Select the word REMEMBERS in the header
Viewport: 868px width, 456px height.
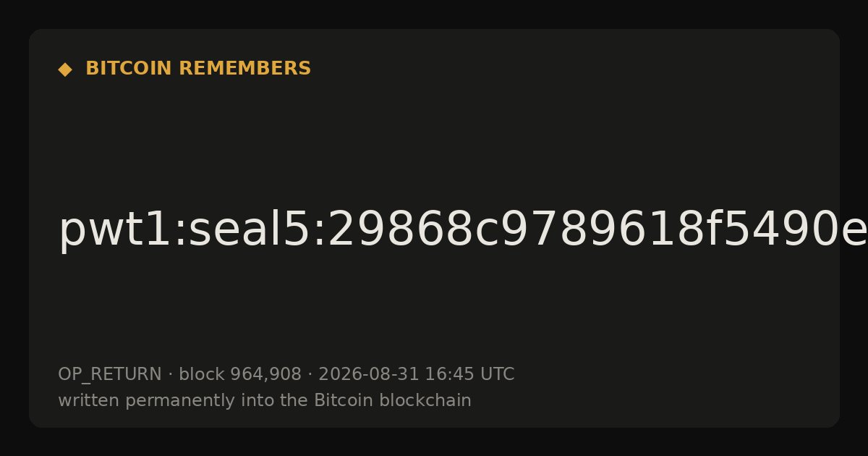[x=244, y=69]
